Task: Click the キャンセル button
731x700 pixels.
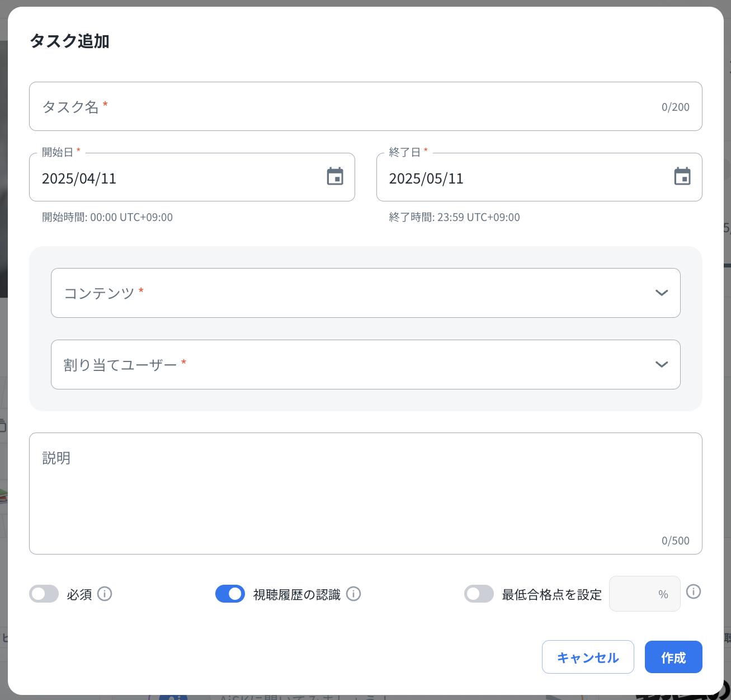Action: pyautogui.click(x=587, y=657)
